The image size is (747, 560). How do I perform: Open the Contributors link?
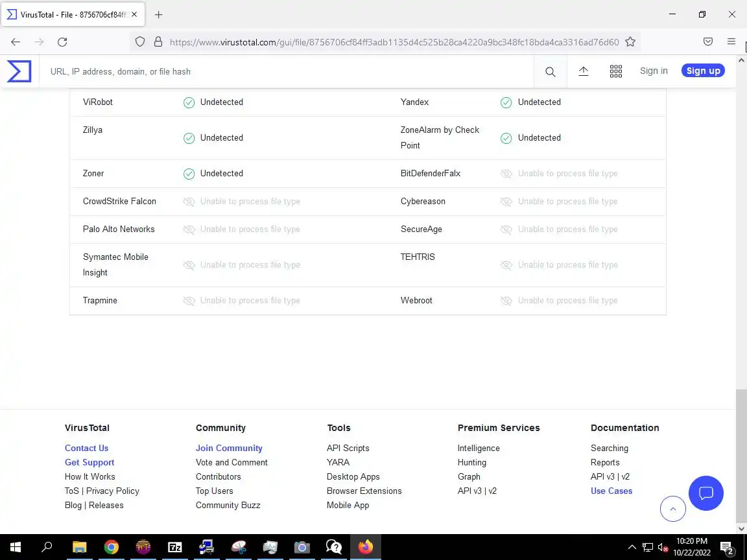[x=218, y=476]
